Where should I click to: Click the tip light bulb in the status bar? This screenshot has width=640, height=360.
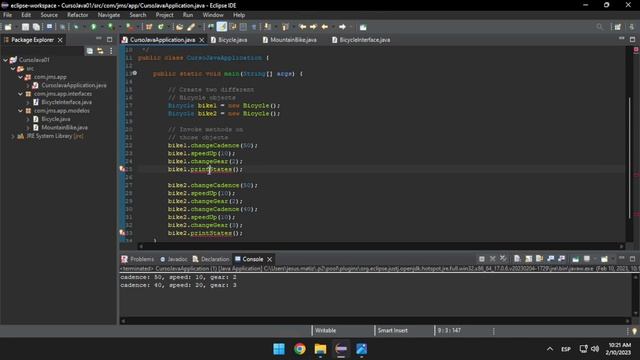tap(634, 331)
